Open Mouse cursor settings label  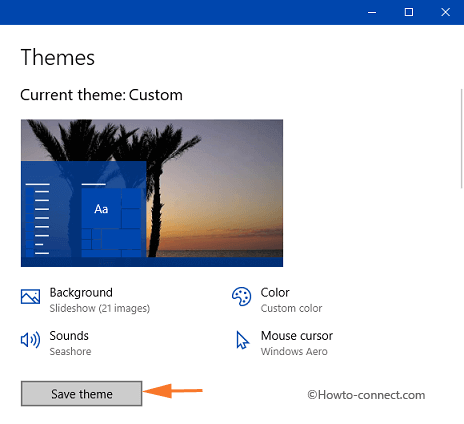tap(297, 336)
